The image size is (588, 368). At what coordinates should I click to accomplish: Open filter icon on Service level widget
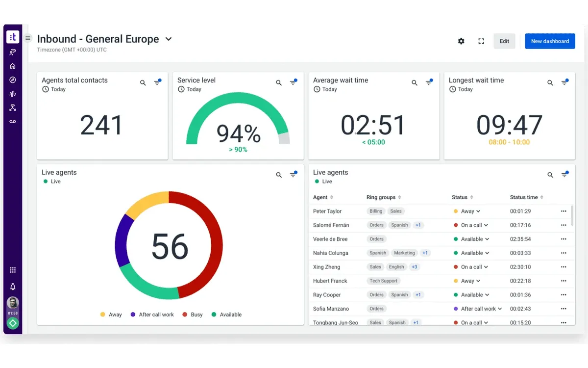(x=294, y=82)
